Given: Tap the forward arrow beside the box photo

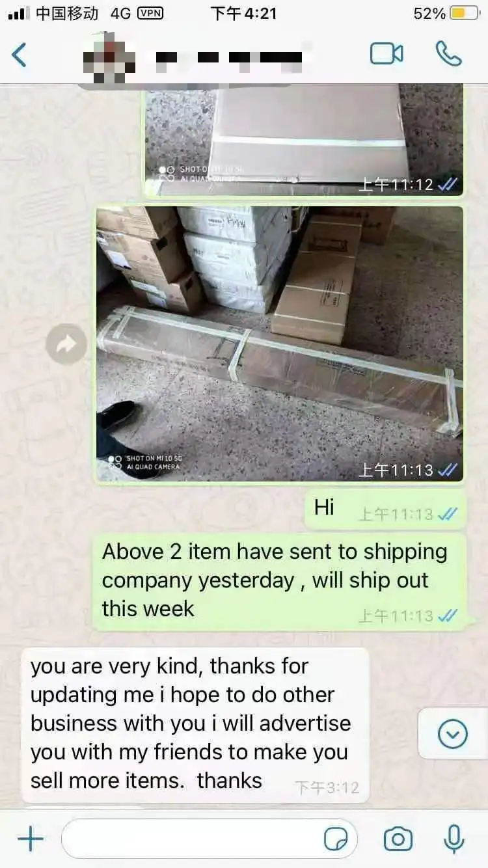Looking at the screenshot, I should tap(66, 344).
